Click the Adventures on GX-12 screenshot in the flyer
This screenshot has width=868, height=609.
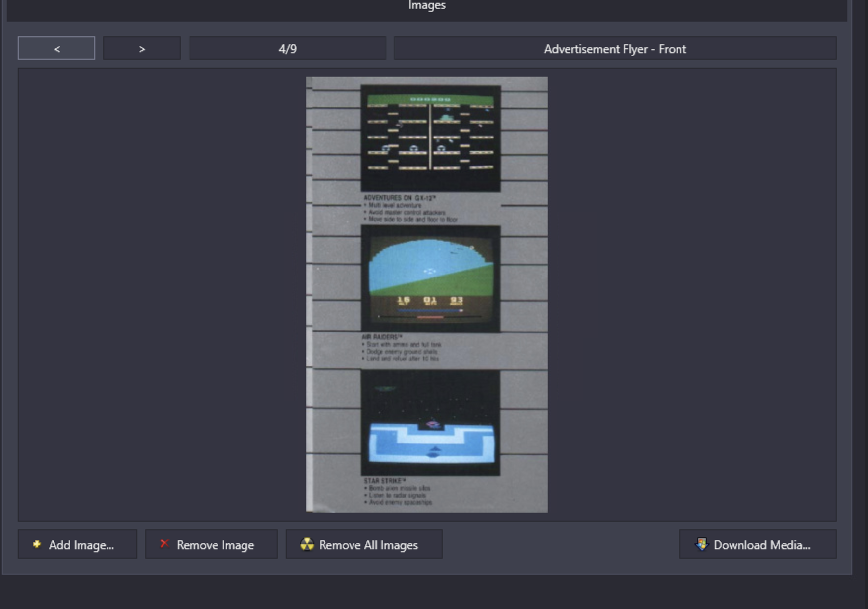[x=431, y=138]
